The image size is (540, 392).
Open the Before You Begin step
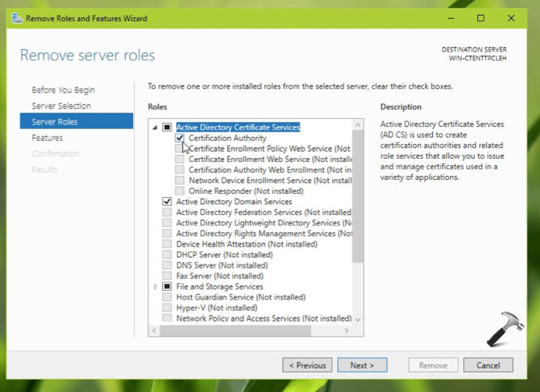click(x=63, y=90)
